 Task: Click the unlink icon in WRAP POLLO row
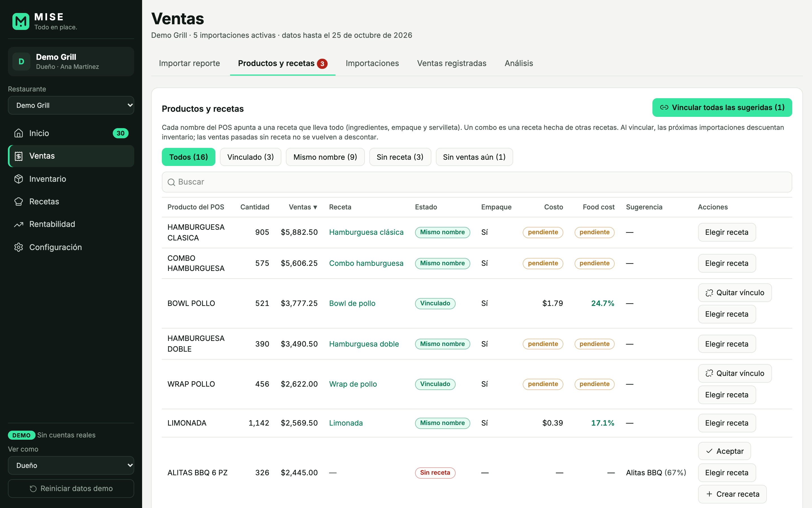(709, 374)
